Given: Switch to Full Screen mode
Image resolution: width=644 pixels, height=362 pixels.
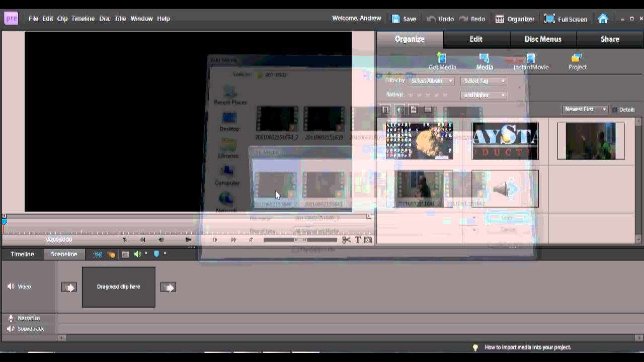Looking at the screenshot, I should click(x=566, y=19).
